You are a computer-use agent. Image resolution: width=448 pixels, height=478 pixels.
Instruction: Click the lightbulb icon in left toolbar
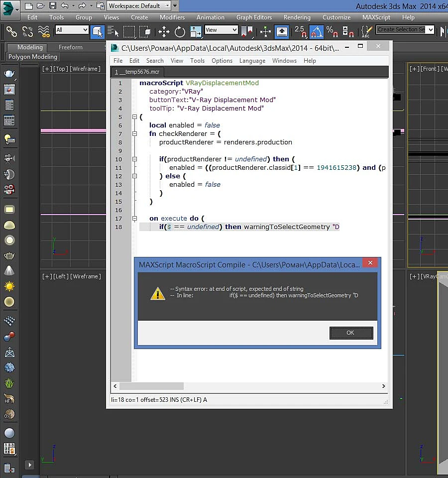[x=9, y=139]
